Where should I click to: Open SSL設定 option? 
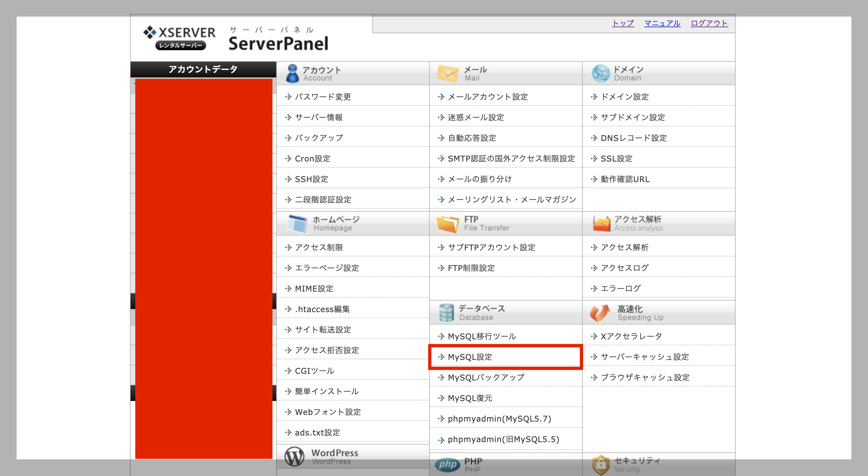pos(616,158)
